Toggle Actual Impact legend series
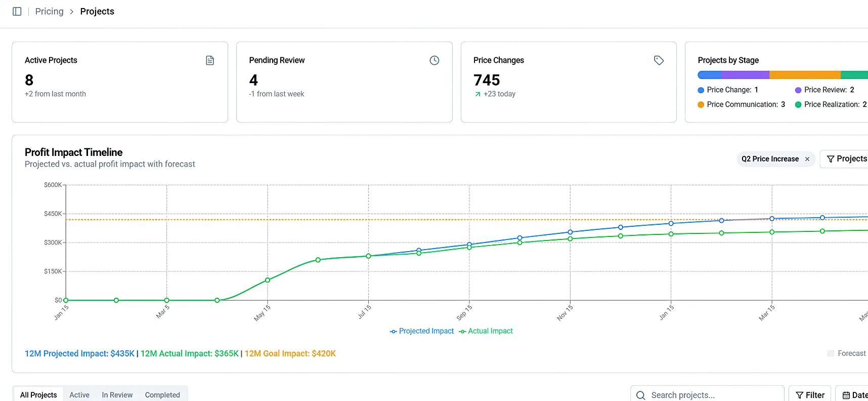The image size is (868, 401). (x=486, y=331)
